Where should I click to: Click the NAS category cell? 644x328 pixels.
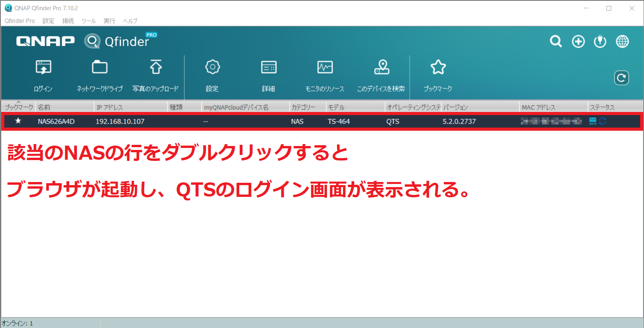pos(297,121)
